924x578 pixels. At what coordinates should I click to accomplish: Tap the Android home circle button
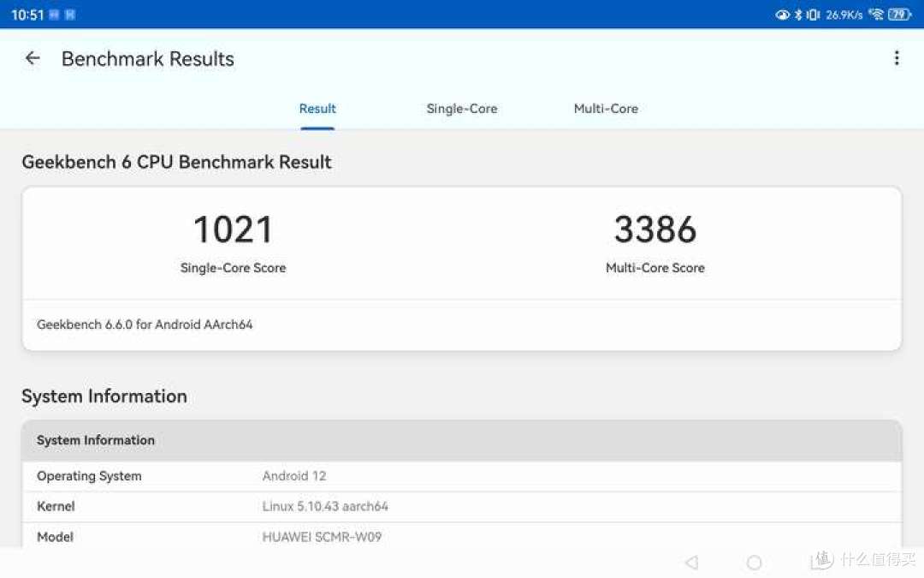754,562
